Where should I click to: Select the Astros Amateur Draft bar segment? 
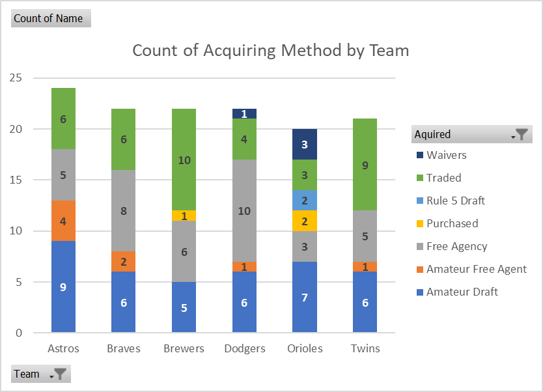pyautogui.click(x=63, y=287)
